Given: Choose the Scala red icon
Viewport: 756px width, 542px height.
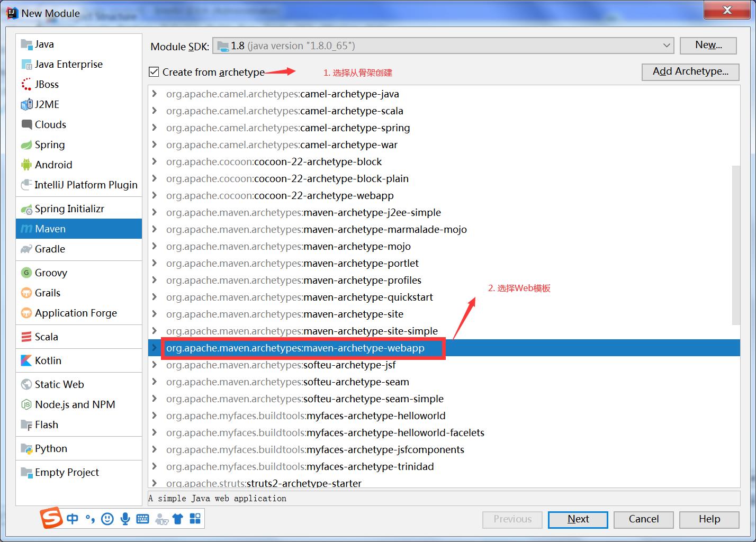Looking at the screenshot, I should (26, 337).
